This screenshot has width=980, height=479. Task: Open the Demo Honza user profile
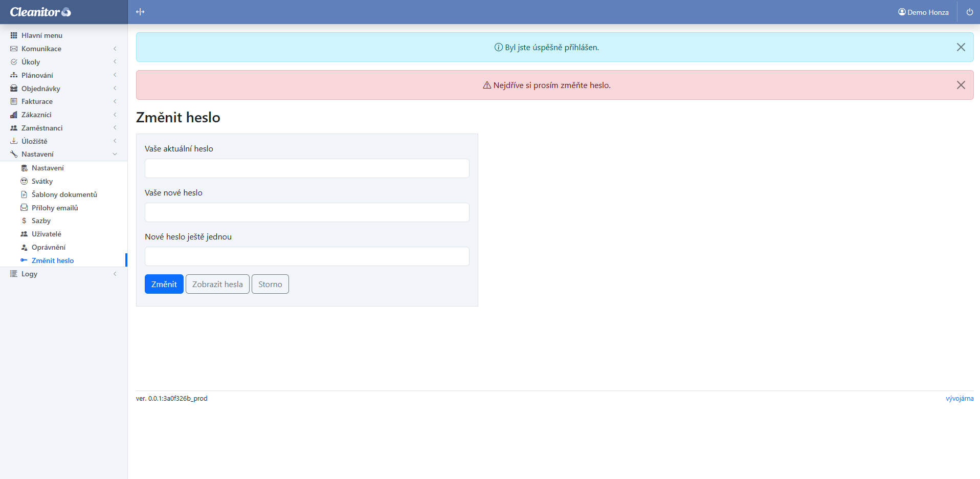(923, 12)
